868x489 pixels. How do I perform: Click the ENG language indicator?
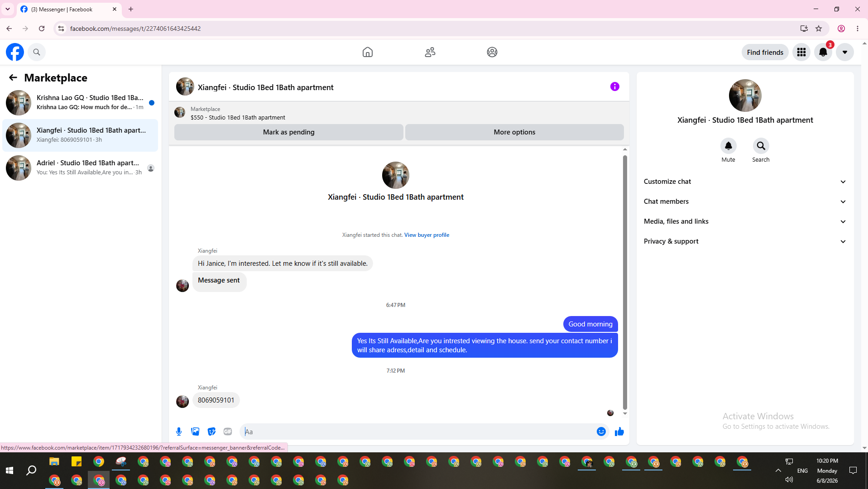[802, 471]
